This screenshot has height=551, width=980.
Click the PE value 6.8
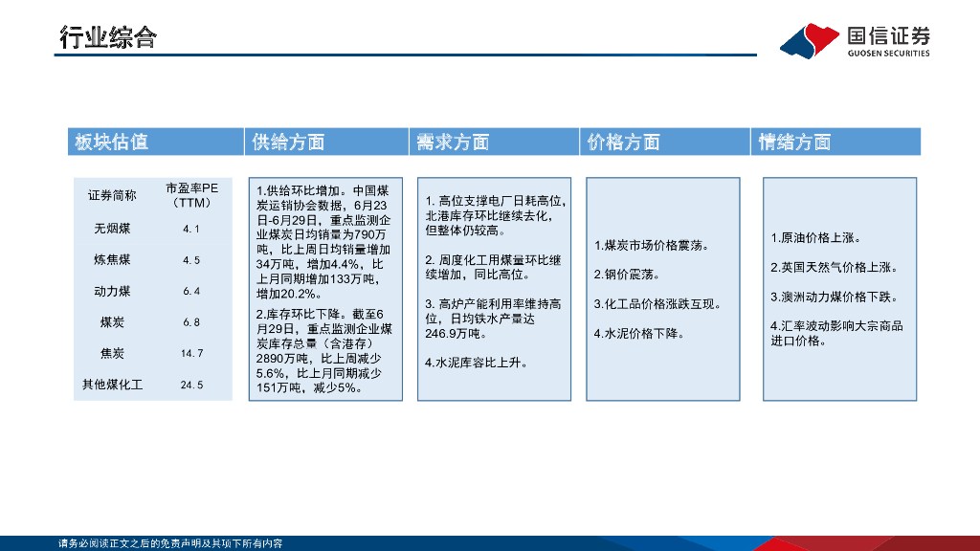pos(191,323)
